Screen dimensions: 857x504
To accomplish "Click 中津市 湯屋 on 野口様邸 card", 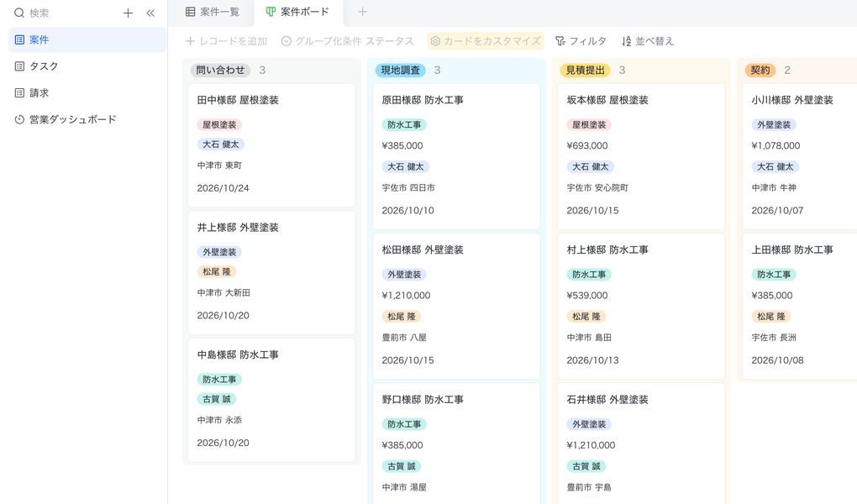I will coord(404,487).
